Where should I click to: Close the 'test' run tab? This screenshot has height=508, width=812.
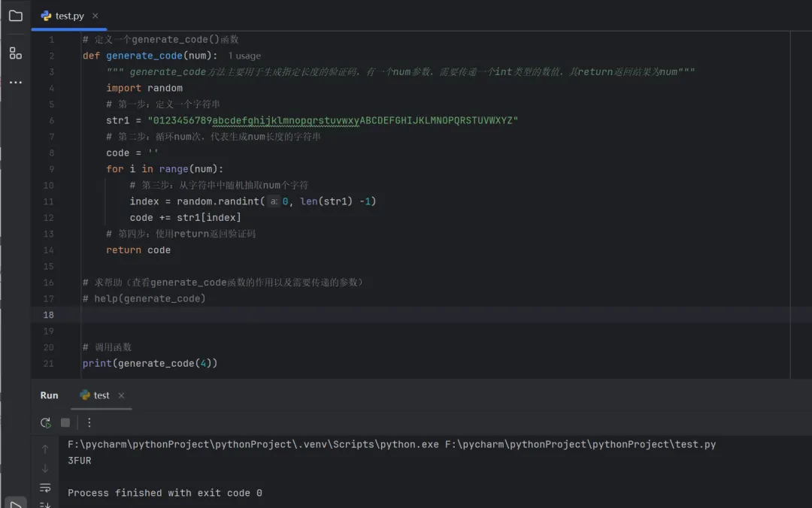pyautogui.click(x=121, y=395)
